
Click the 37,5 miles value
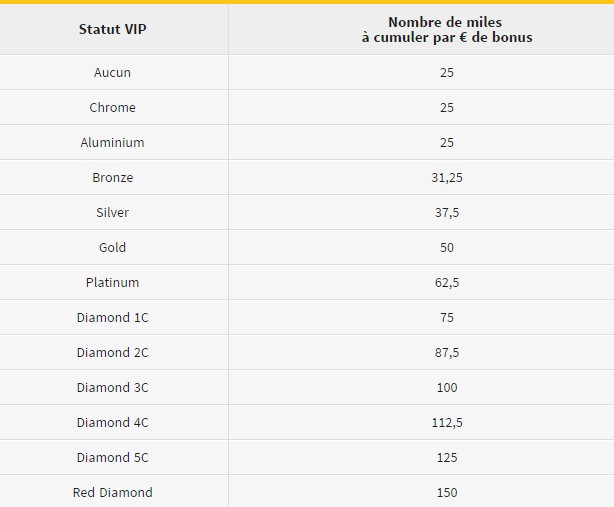(x=446, y=213)
